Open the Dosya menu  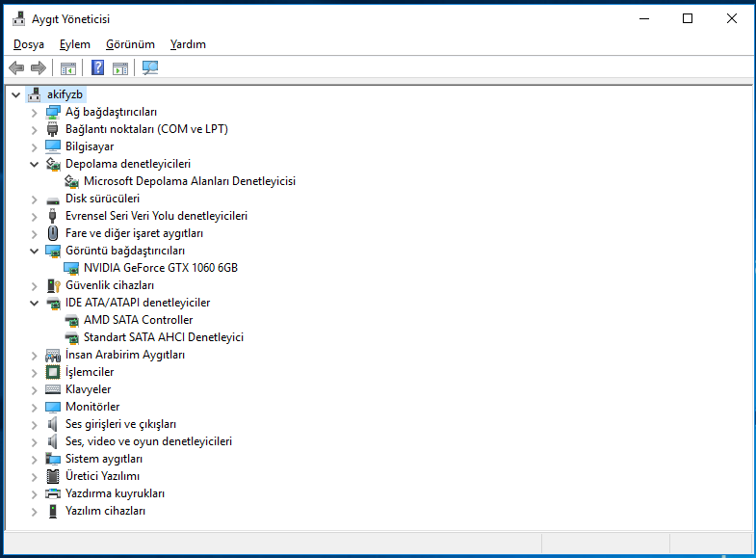29,44
